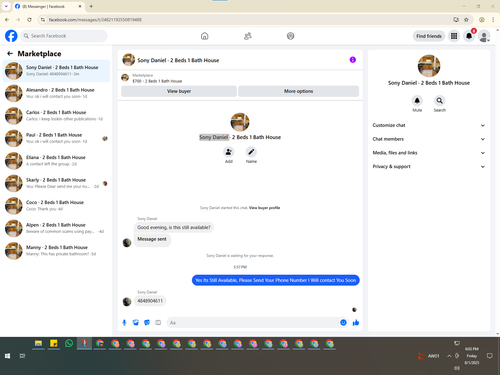Choose a sticker icon in composer
The width and height of the screenshot is (500, 375).
(147, 323)
